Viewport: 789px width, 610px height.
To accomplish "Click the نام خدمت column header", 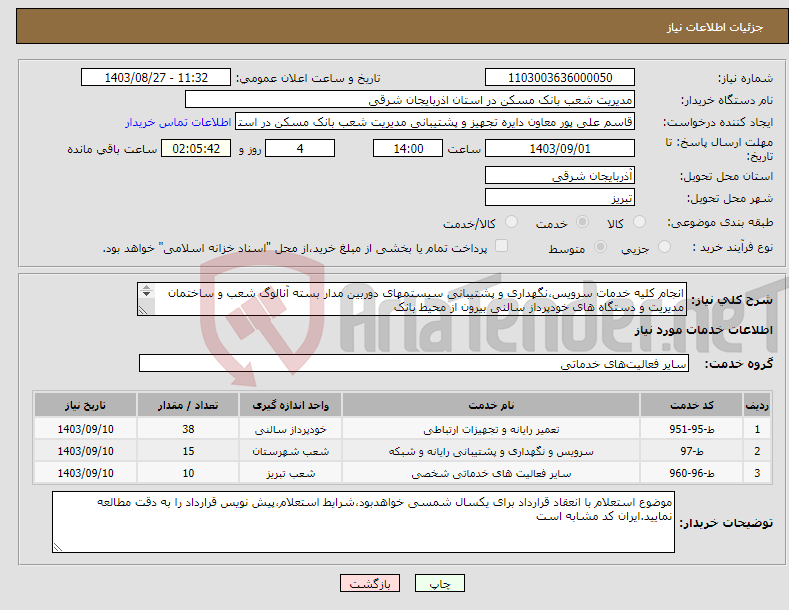I will point(491,405).
